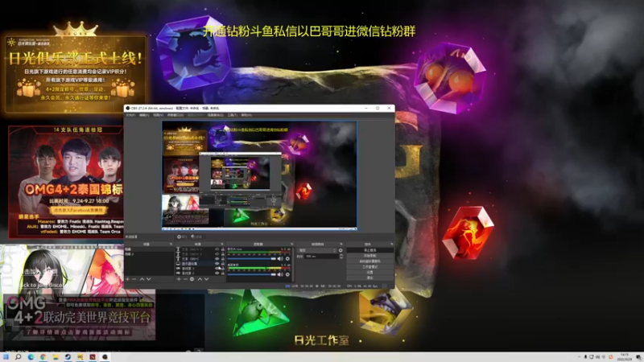Click the transition duration 300 ms field
This screenshot has width=644, height=362.
point(321,257)
